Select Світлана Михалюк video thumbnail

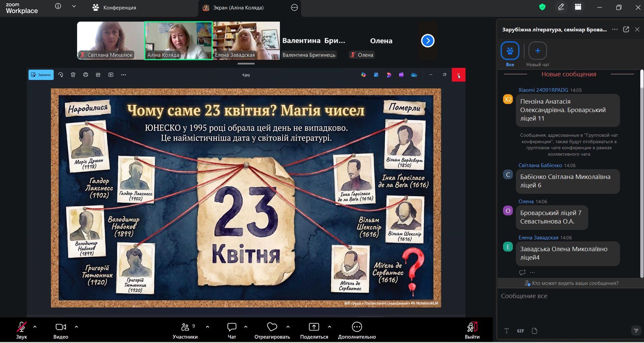coord(111,41)
